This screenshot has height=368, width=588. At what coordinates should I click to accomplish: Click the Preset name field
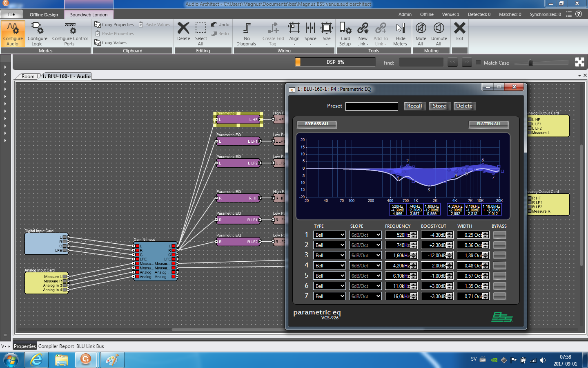pyautogui.click(x=372, y=106)
